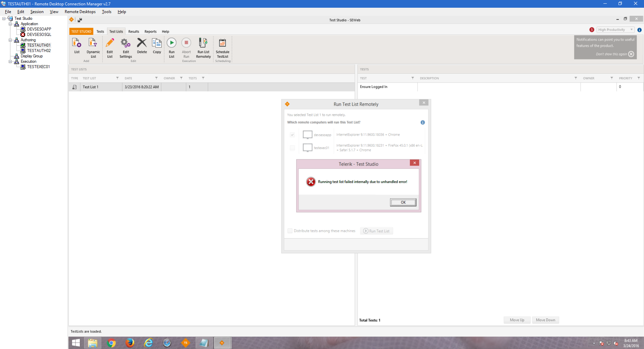Click the Delete X icon in ribbon

142,43
